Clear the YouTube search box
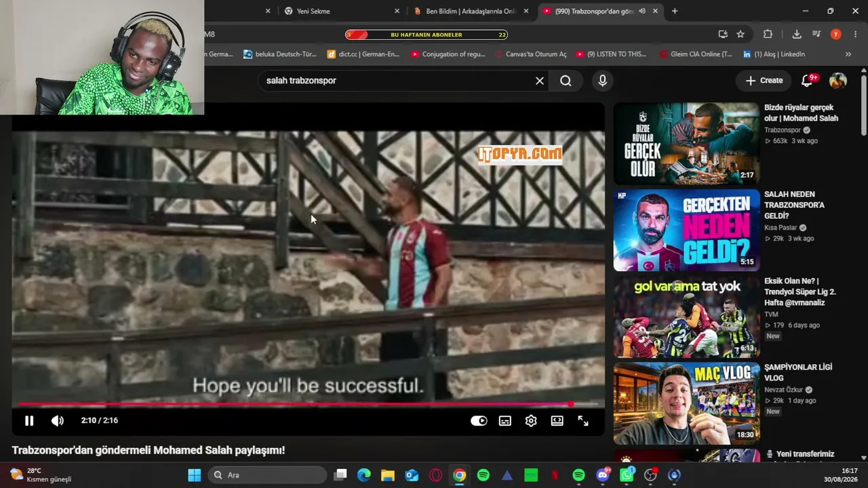868x488 pixels. click(x=540, y=81)
